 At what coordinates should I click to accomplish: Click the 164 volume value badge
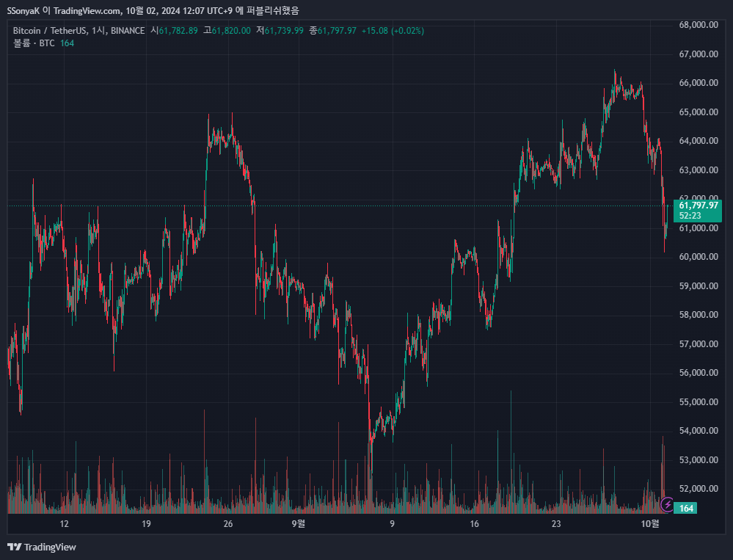tap(686, 508)
